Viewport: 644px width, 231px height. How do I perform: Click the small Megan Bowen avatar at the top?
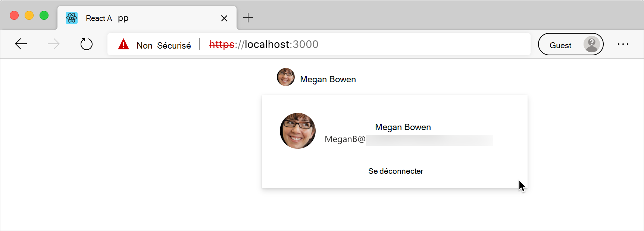[x=286, y=77]
